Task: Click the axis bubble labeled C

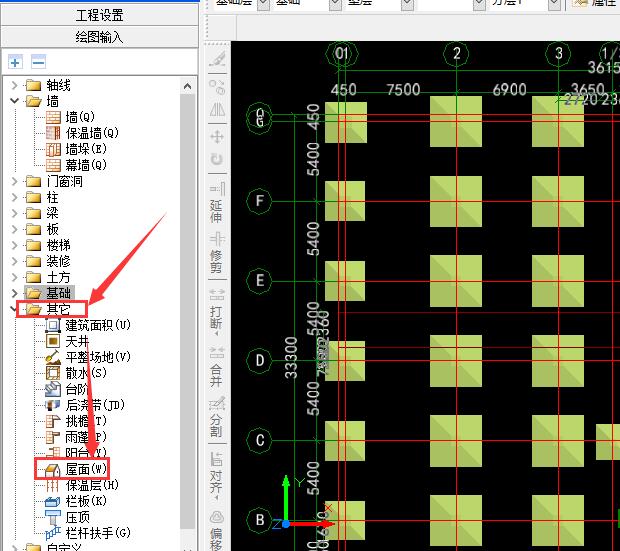Action: click(x=259, y=440)
